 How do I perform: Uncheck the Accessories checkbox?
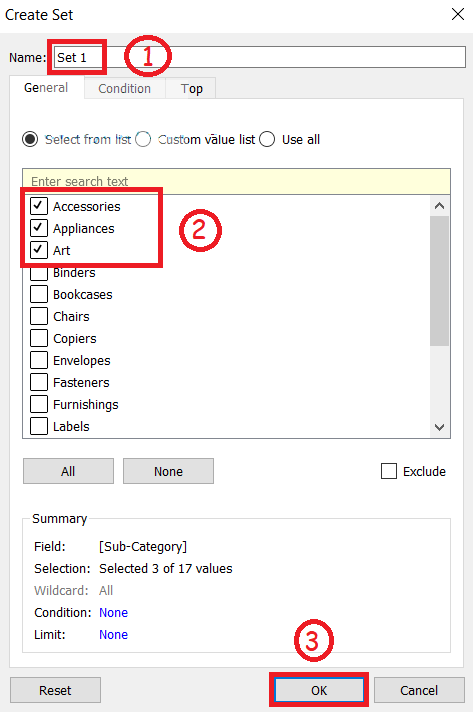(39, 206)
